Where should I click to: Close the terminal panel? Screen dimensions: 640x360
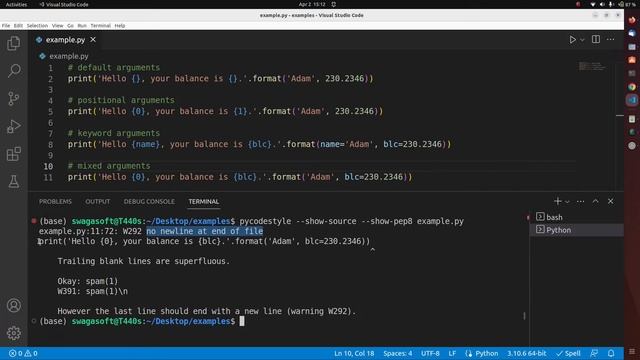pyautogui.click(x=611, y=201)
